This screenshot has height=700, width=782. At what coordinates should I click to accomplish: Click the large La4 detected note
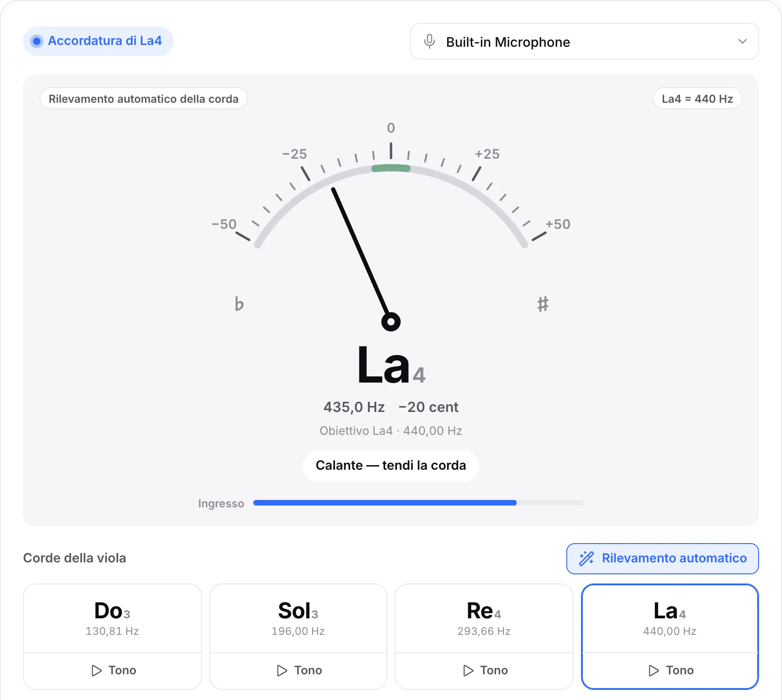(391, 366)
